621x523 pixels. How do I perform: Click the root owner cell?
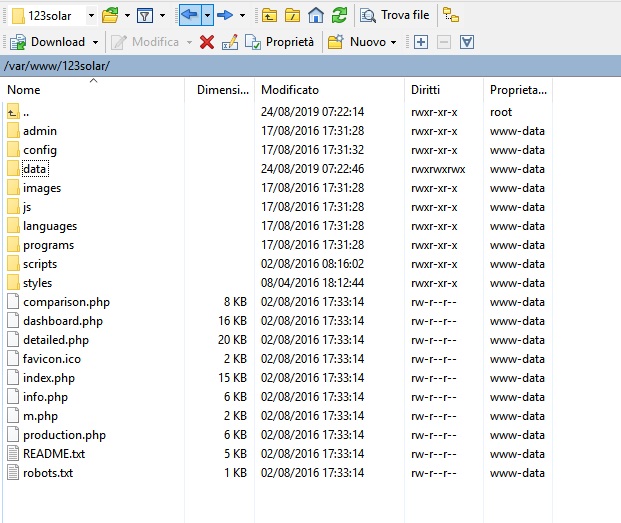(501, 112)
